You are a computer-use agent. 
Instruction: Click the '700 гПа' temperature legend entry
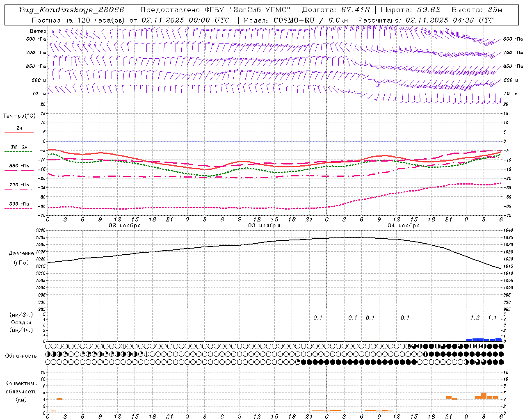click(x=19, y=185)
